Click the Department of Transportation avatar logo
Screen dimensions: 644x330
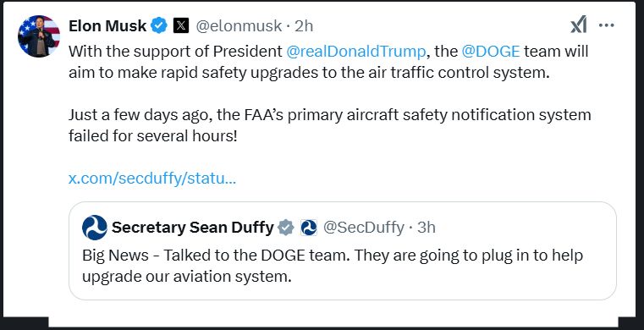95,228
